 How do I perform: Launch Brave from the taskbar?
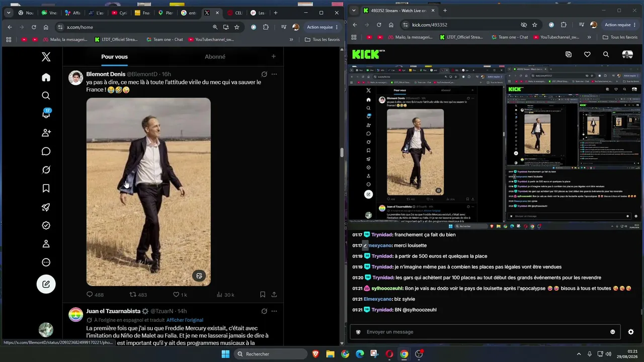[x=315, y=354]
